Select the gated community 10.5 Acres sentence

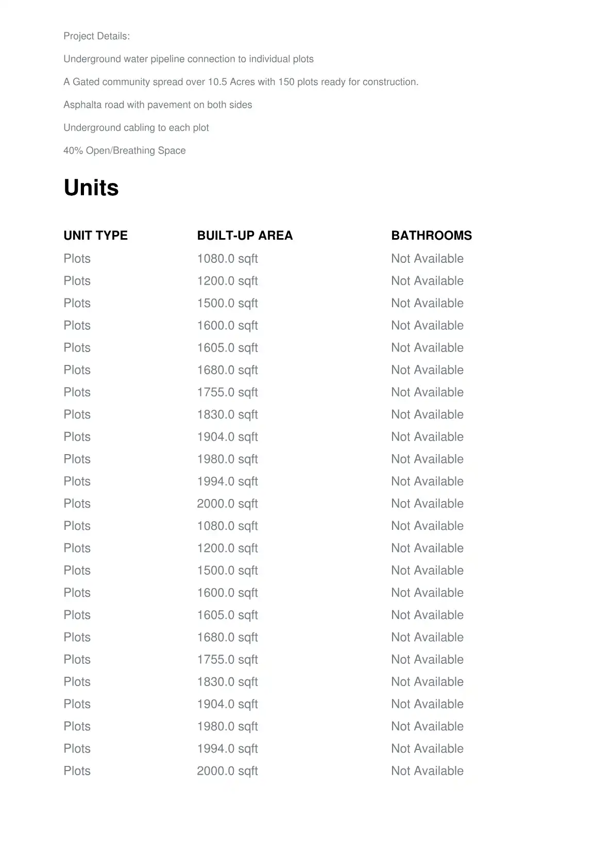(x=241, y=82)
